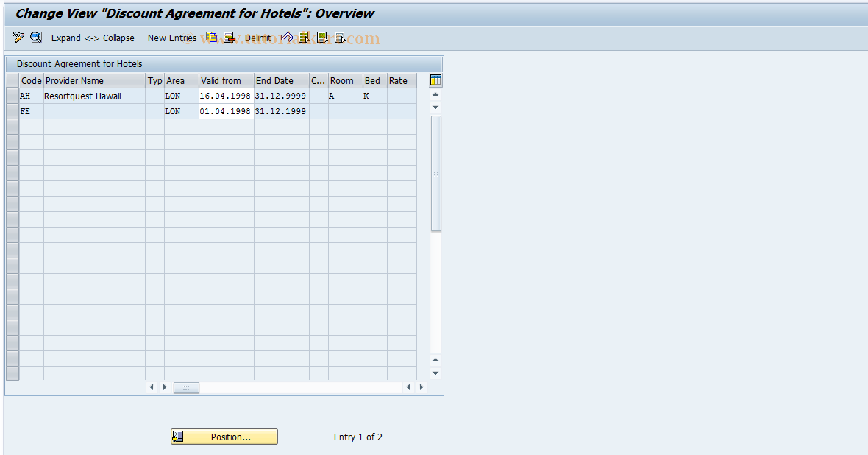
Task: Click LON area cell in AH row
Action: pos(182,96)
